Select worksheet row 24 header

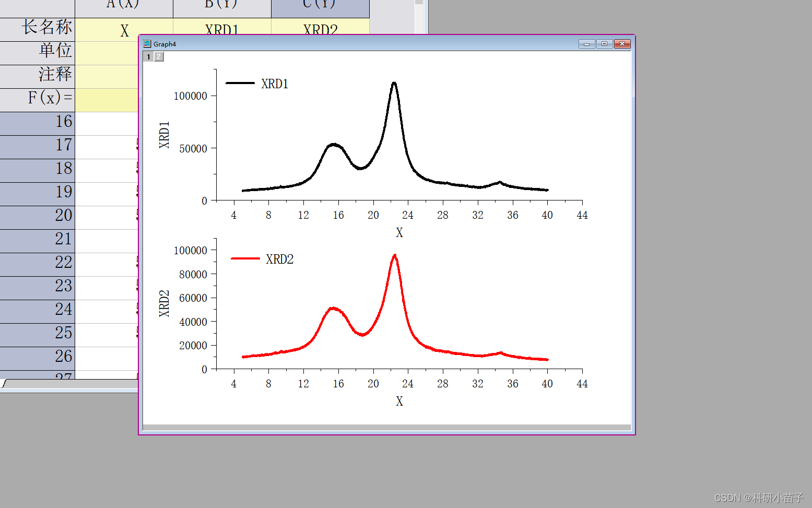(38, 312)
